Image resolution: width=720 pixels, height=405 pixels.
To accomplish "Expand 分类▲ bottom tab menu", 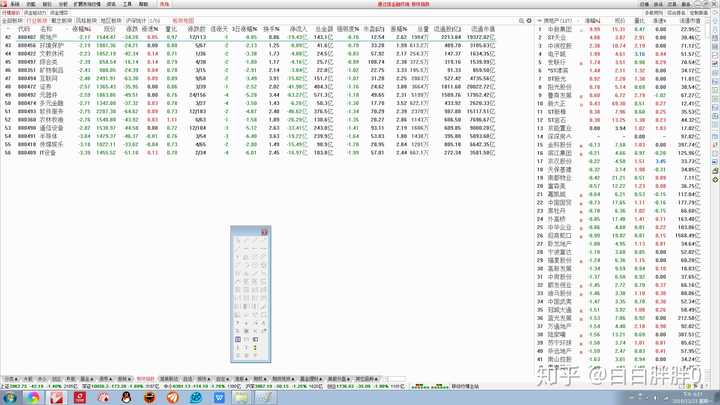I will click(x=11, y=379).
